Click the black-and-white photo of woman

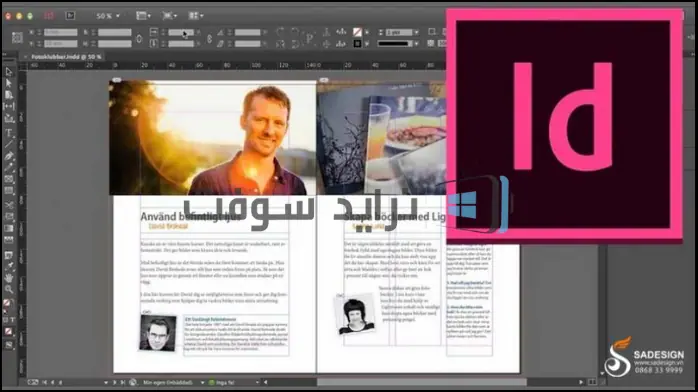pyautogui.click(x=355, y=314)
